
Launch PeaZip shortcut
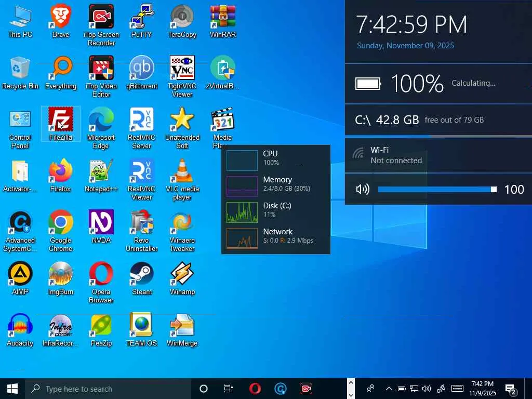click(101, 330)
